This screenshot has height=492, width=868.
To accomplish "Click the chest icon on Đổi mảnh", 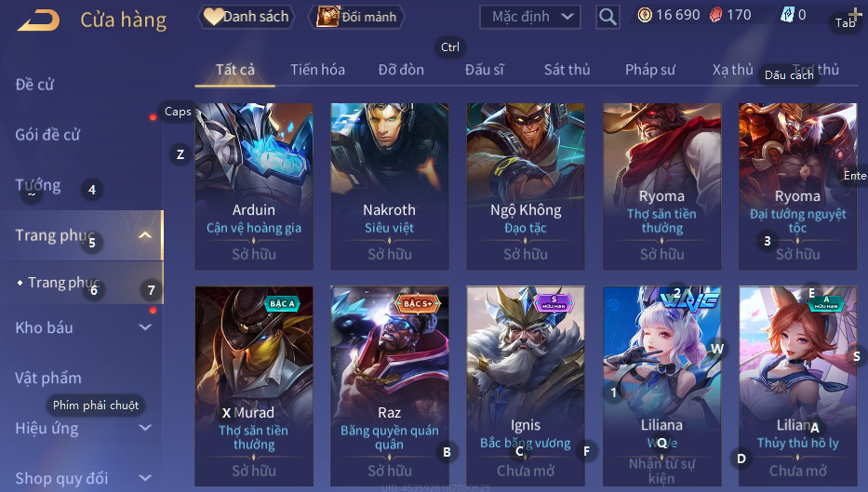I will point(327,17).
